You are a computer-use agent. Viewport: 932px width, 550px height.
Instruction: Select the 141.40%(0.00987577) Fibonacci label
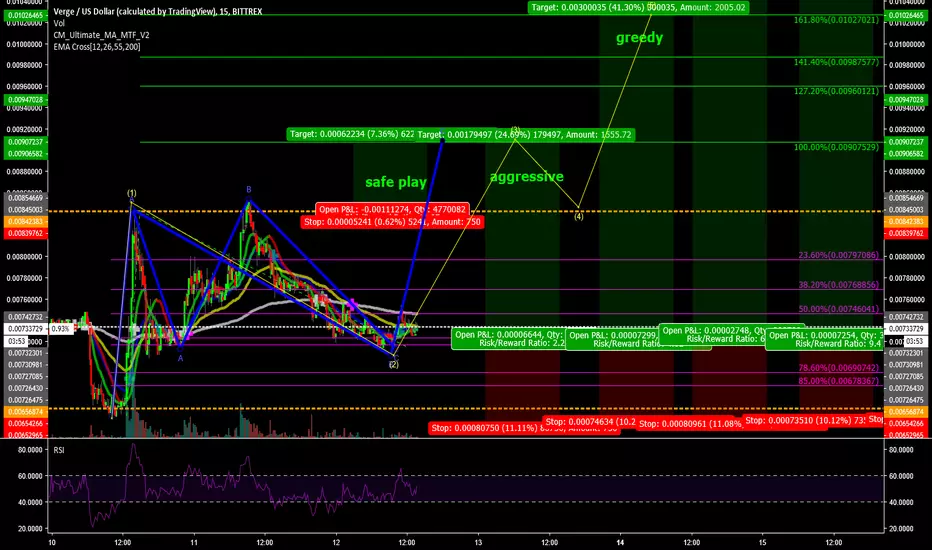point(836,62)
